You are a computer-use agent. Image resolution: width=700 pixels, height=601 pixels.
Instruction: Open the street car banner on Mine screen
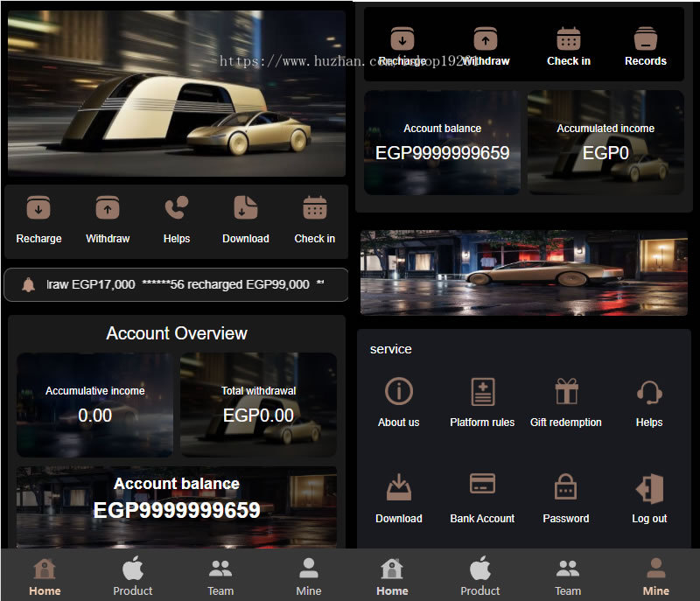(523, 273)
